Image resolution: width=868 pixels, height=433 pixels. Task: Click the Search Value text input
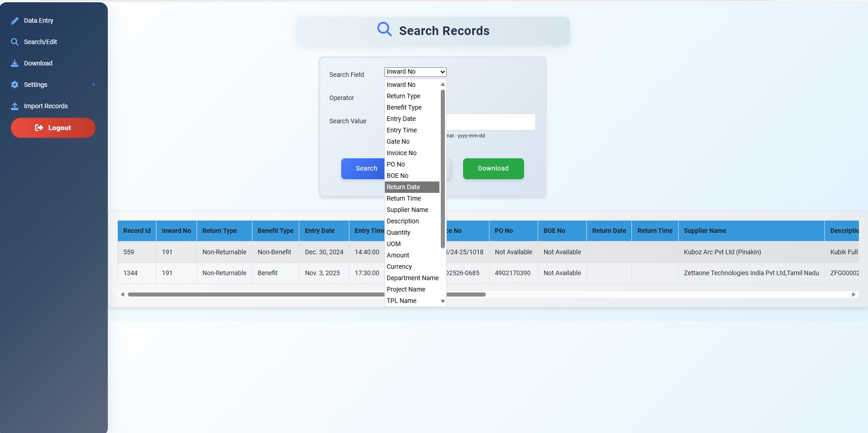pos(490,122)
